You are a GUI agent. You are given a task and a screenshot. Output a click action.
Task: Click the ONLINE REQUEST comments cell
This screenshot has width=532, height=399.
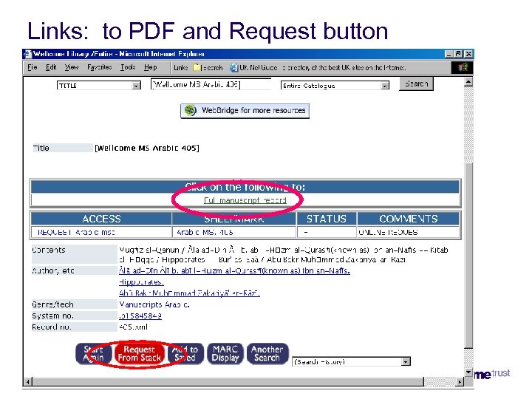coord(409,232)
